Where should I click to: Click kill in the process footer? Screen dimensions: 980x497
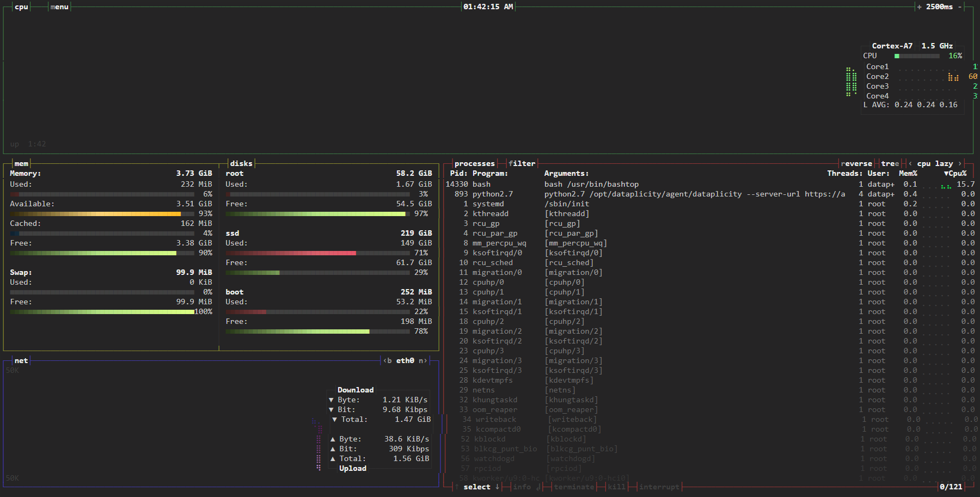[616, 487]
